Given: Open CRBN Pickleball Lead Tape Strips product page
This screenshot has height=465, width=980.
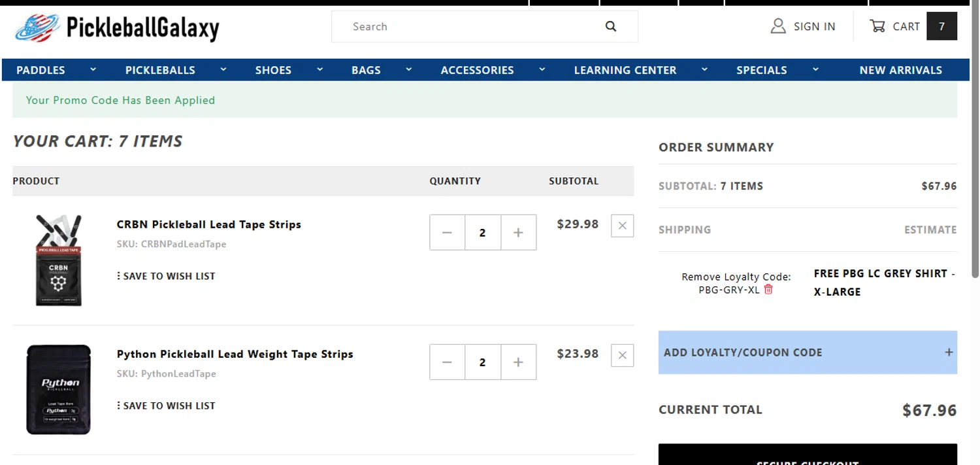Looking at the screenshot, I should point(208,224).
